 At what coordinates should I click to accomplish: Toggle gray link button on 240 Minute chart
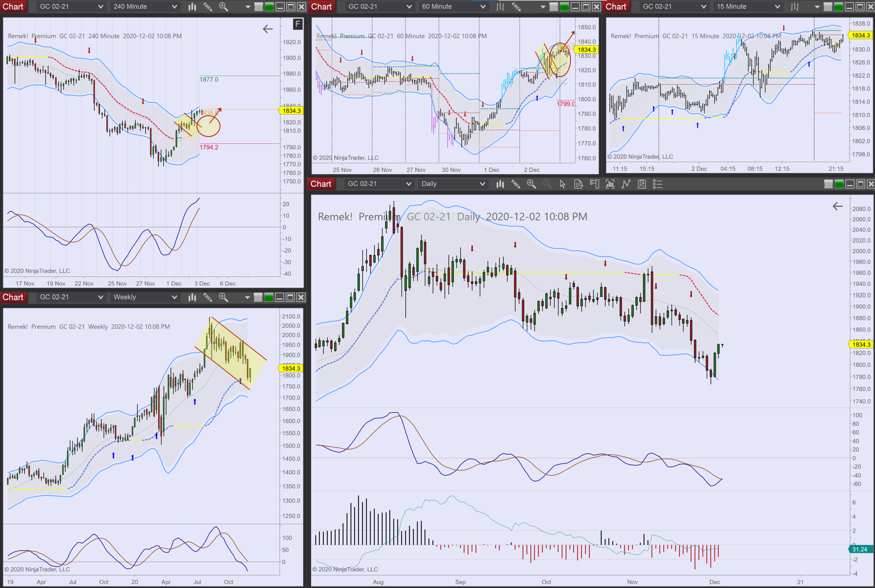coord(259,7)
